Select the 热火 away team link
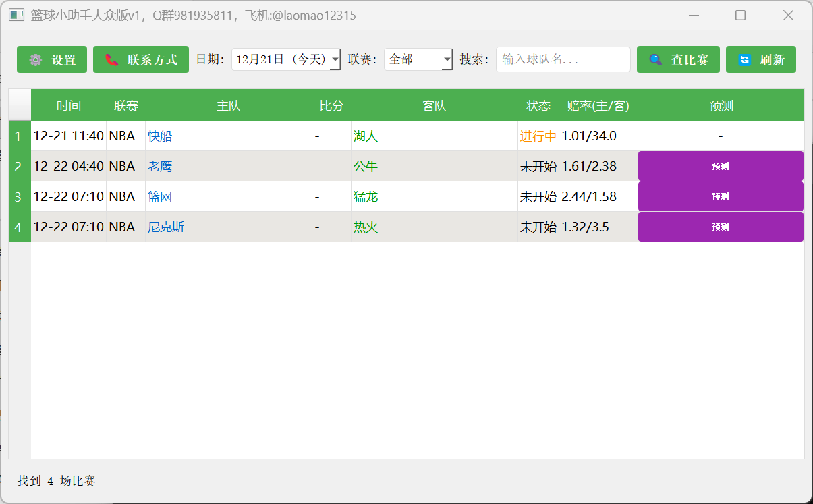Viewport: 813px width, 504px height. [x=366, y=227]
